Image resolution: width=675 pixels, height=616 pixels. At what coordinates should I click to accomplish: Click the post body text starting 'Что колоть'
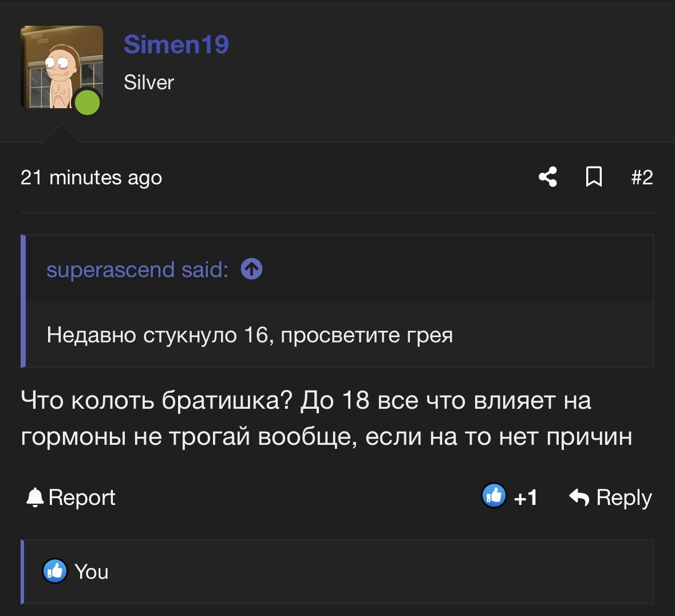click(x=326, y=418)
